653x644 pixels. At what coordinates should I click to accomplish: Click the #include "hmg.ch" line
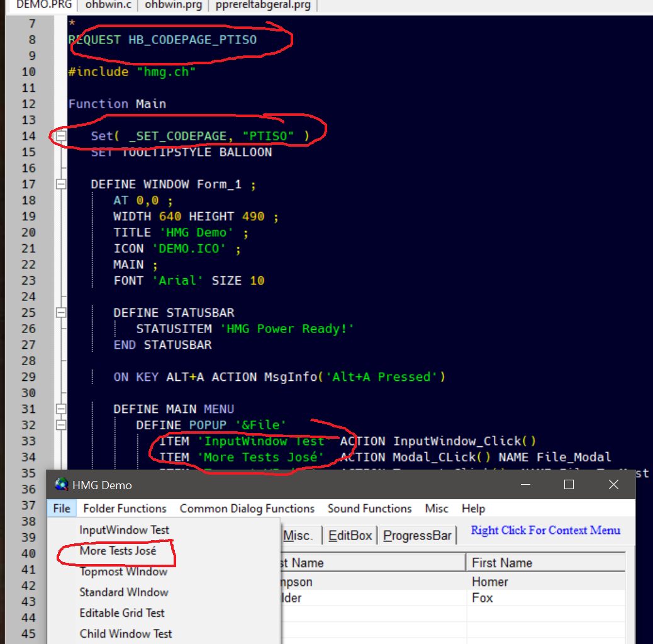[131, 72]
